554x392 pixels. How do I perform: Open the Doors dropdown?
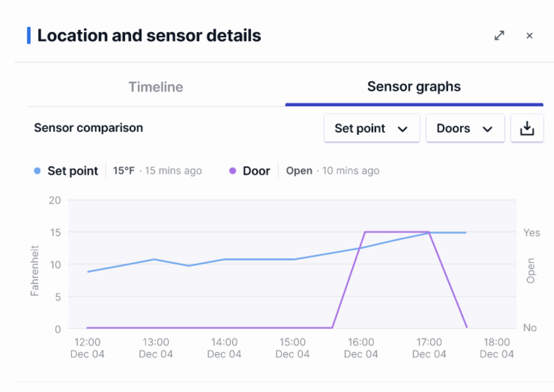(465, 128)
